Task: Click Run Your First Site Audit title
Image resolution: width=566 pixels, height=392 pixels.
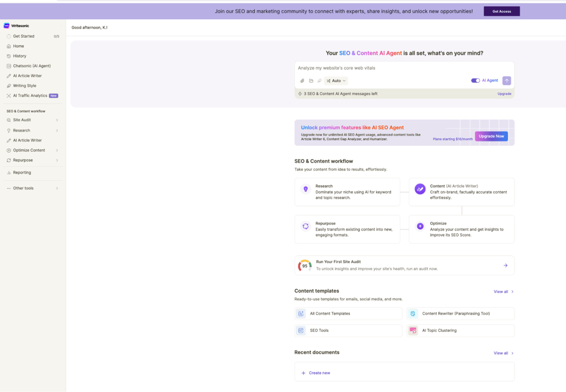Action: [x=338, y=262]
